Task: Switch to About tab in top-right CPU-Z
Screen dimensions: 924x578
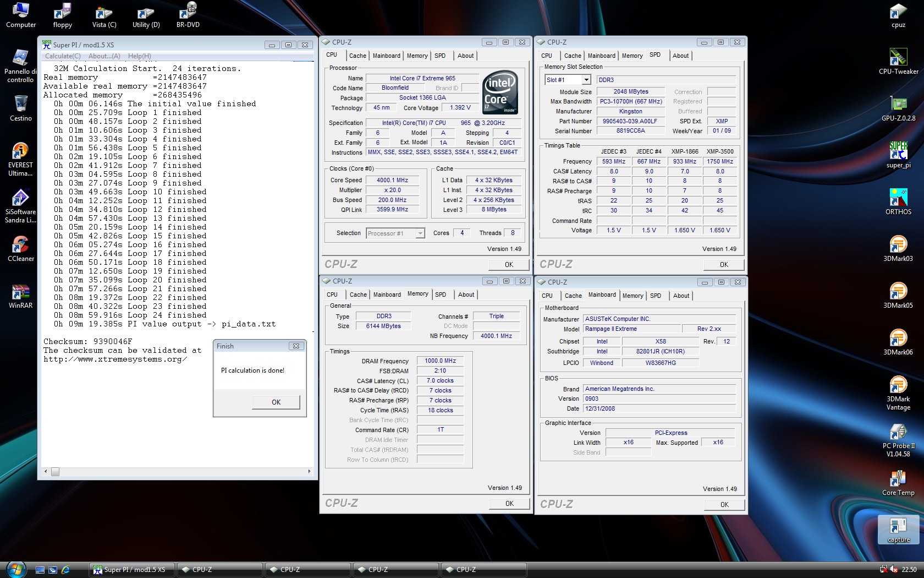Action: coord(680,56)
